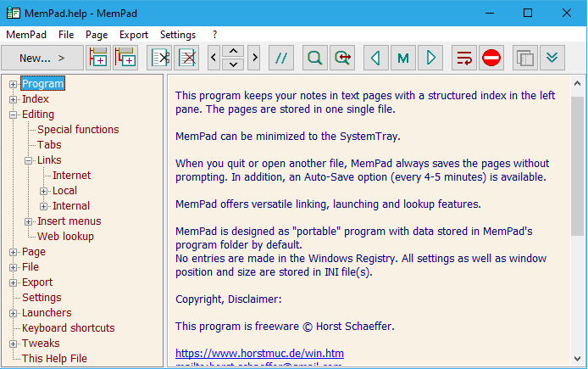
Task: Place cursor in the note text area
Action: (369, 220)
